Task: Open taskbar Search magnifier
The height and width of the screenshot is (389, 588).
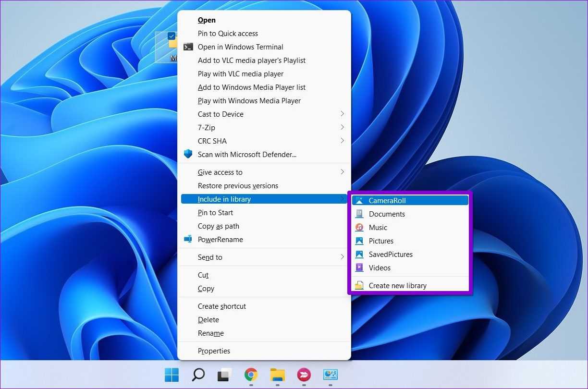Action: tap(198, 375)
